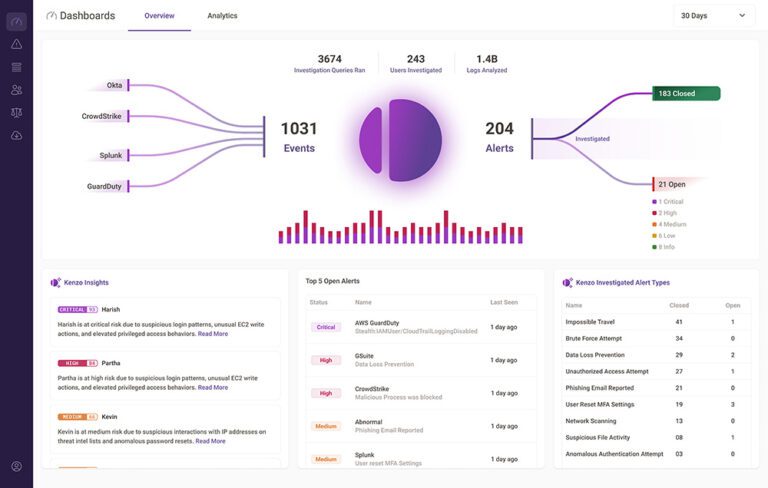
Task: Select the Overview tab
Action: (159, 16)
